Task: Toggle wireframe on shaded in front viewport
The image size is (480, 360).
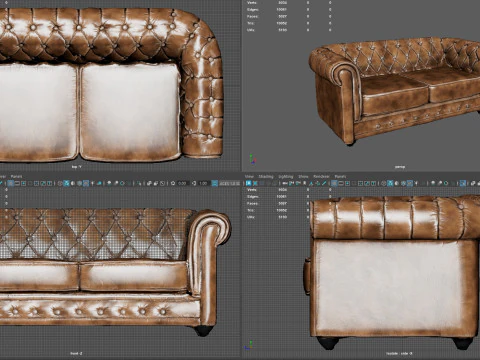Action: [x=79, y=183]
